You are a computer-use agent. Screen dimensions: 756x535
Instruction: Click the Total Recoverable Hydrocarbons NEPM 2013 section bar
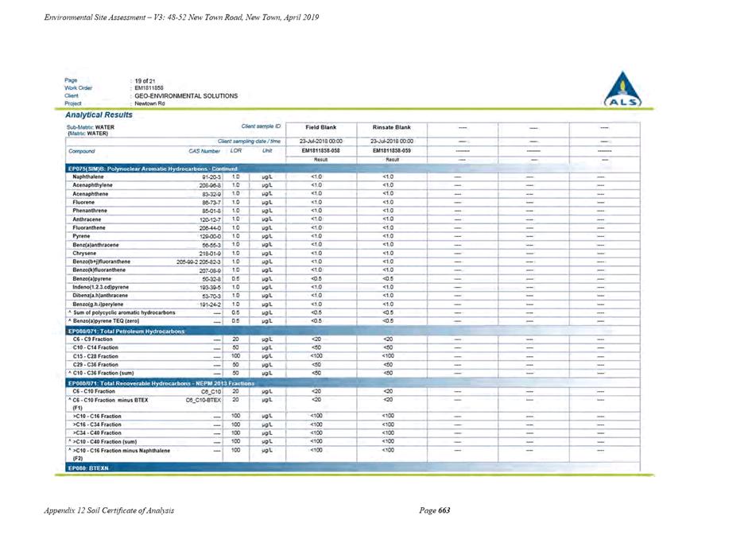tap(352, 383)
